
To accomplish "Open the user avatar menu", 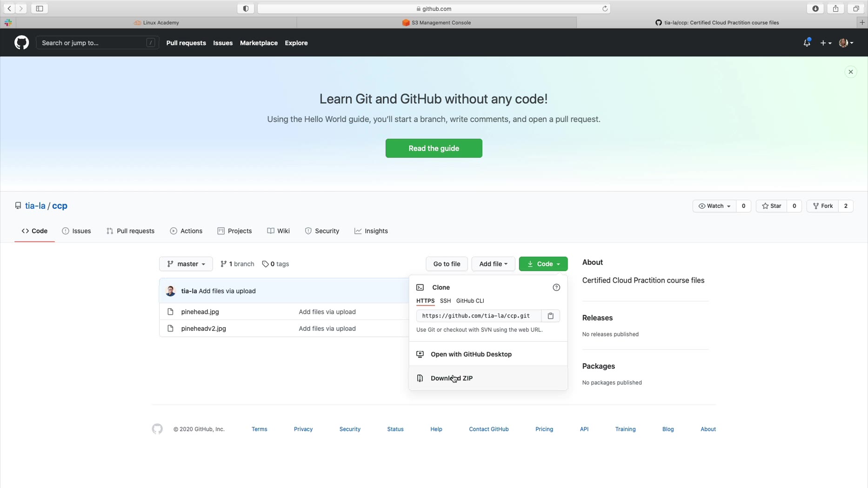I will [846, 43].
